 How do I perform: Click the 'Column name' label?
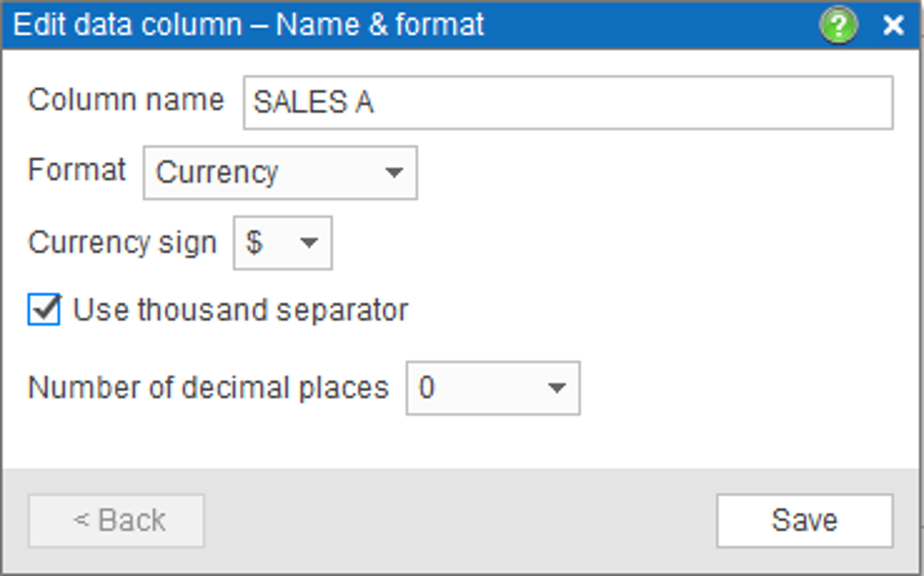[126, 100]
